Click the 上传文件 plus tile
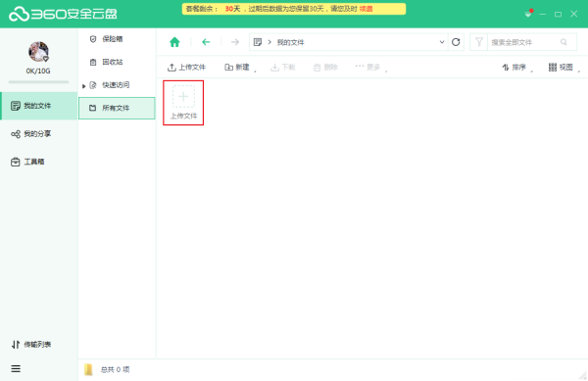This screenshot has height=381, width=588. click(183, 103)
